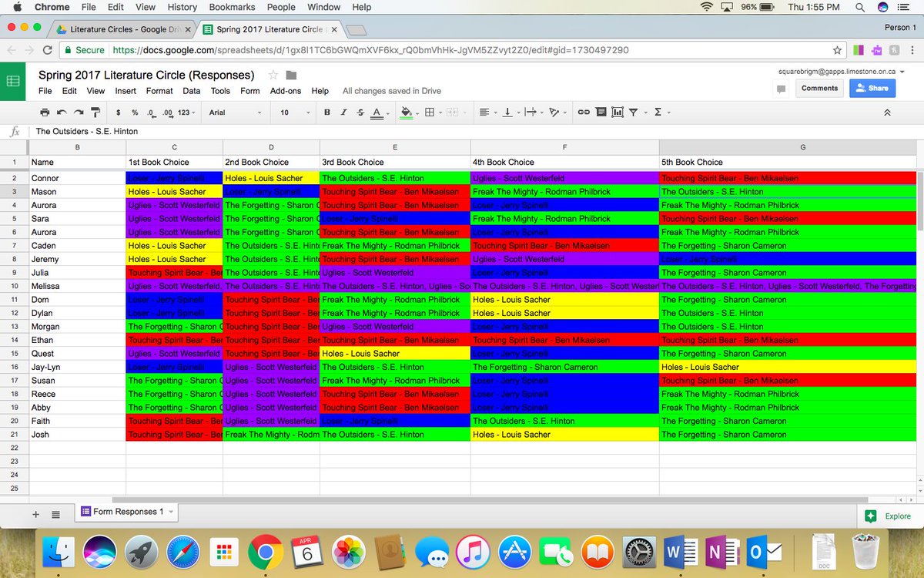Open the Format menu
Screen dimensions: 924x578
(x=159, y=91)
